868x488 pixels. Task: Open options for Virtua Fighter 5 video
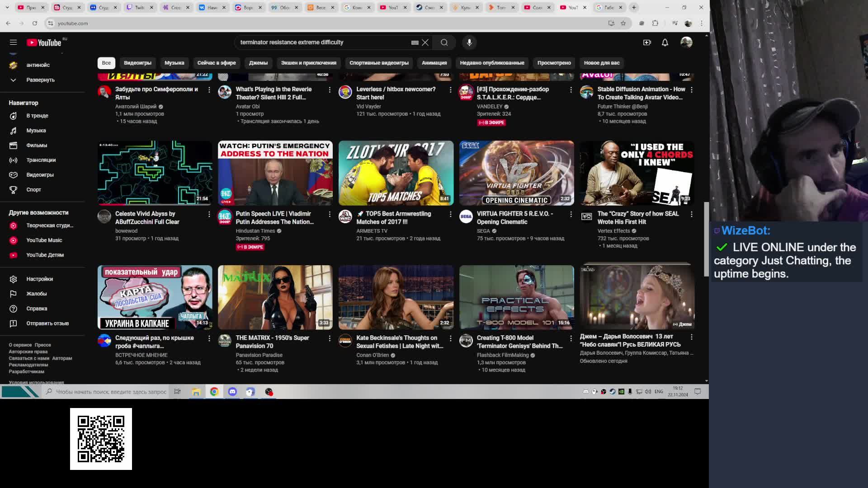pos(571,214)
